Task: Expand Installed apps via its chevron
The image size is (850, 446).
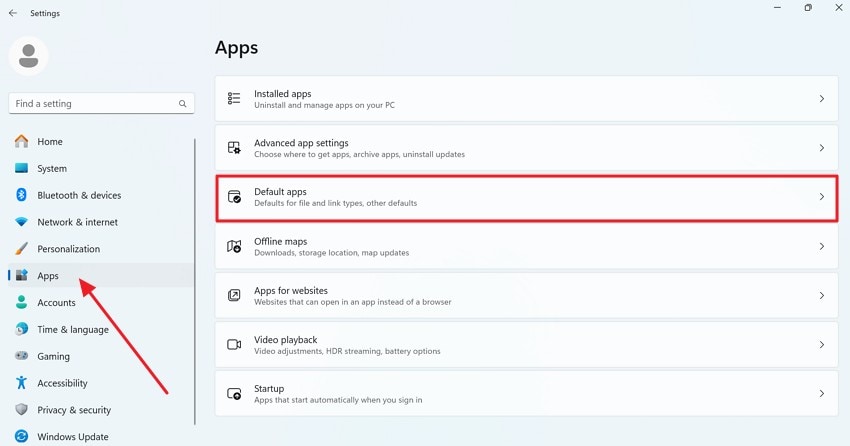Action: point(822,99)
